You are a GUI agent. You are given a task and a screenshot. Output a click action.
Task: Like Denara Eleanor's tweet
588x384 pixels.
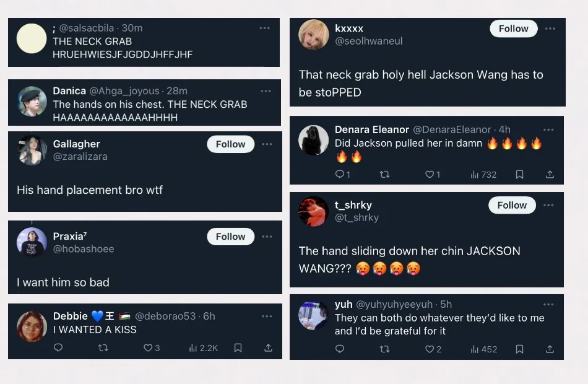(430, 175)
